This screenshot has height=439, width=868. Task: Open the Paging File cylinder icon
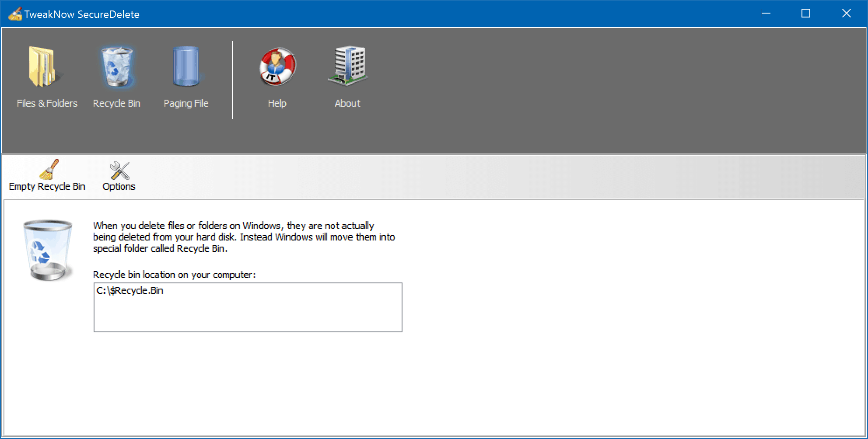point(186,67)
